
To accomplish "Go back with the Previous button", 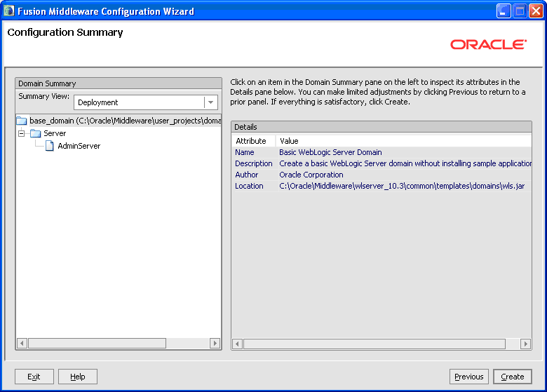I will click(469, 377).
